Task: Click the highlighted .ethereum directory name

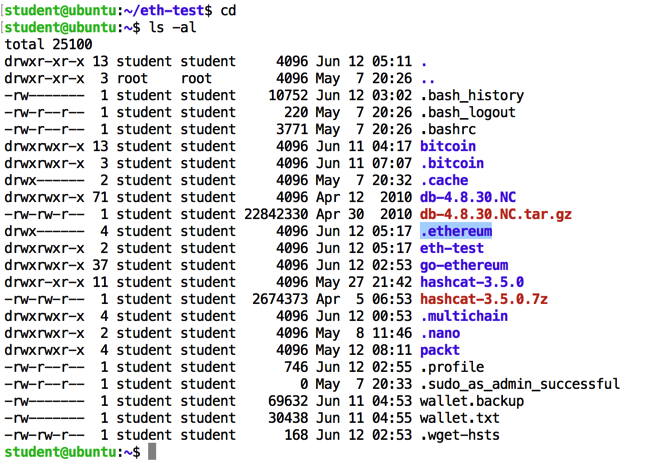Action: (456, 231)
